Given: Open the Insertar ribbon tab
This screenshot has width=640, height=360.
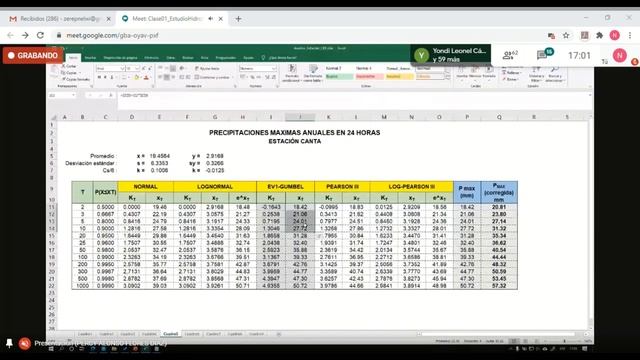Looking at the screenshot, I should (90, 58).
